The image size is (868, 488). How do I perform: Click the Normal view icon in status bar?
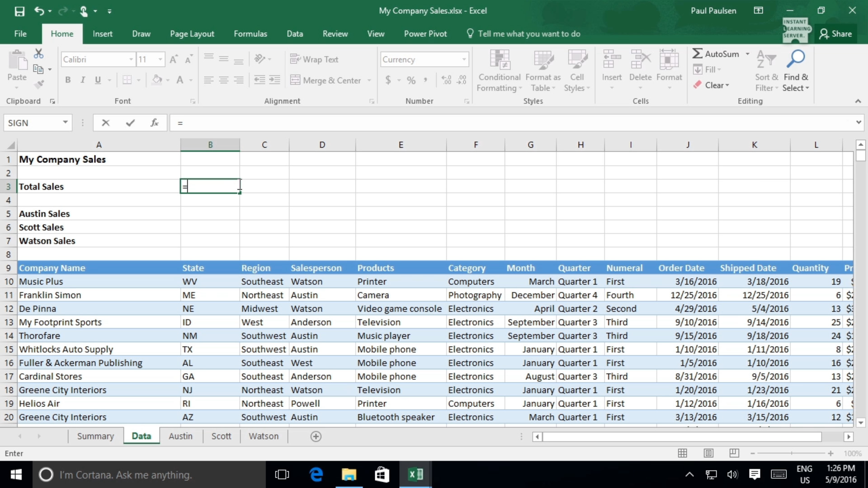(683, 453)
